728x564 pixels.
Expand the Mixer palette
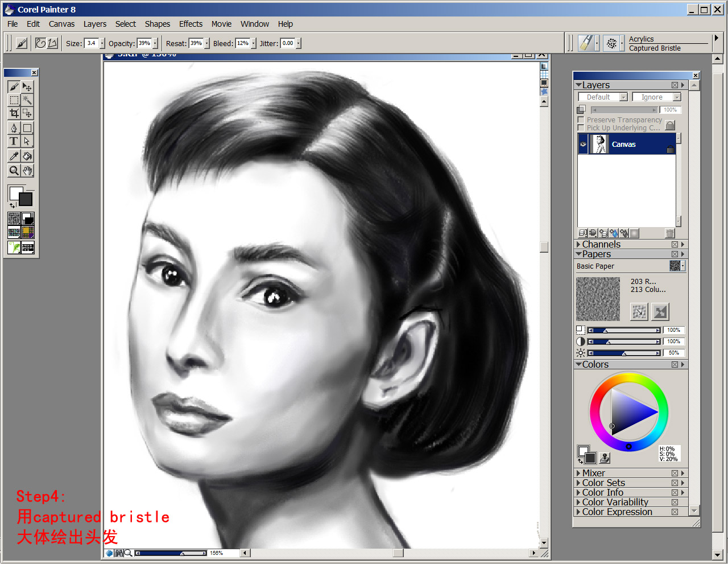578,473
